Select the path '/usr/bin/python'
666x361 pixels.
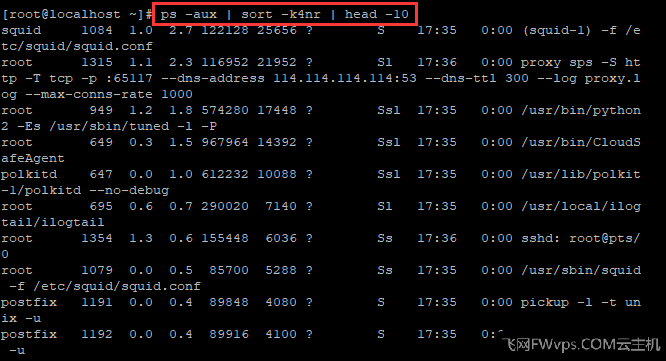(x=581, y=111)
